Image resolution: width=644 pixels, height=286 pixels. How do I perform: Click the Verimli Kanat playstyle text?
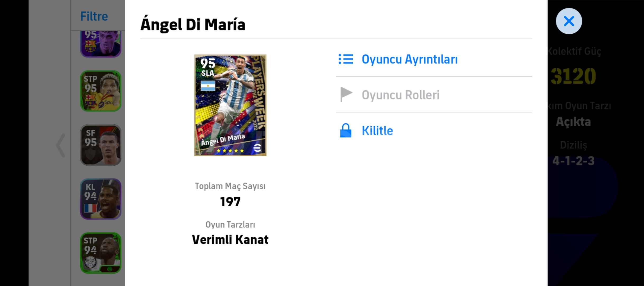click(230, 240)
